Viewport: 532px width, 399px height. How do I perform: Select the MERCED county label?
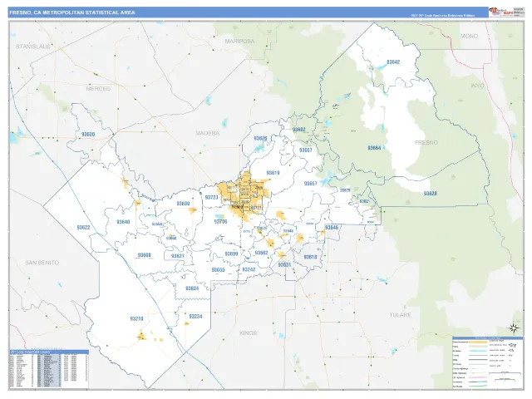(x=98, y=89)
